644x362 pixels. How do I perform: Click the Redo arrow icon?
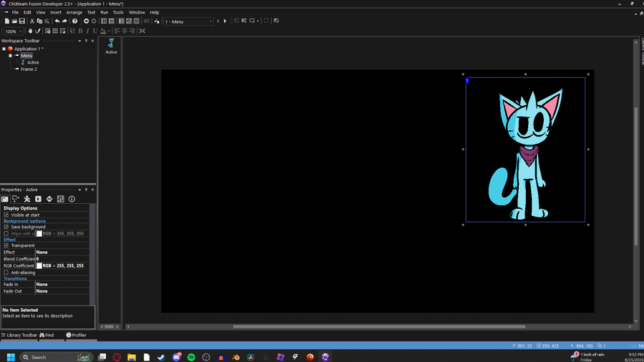[x=64, y=21]
